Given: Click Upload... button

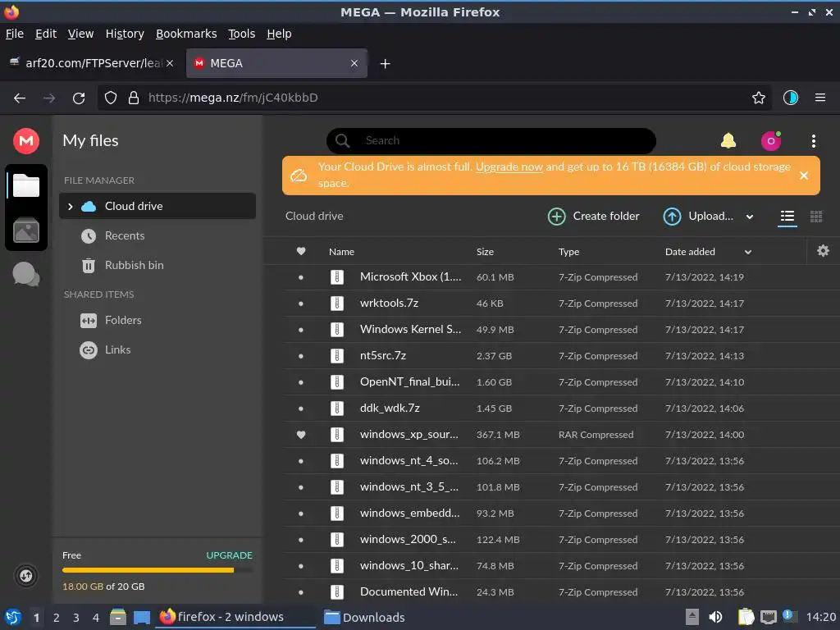Looking at the screenshot, I should [699, 217].
